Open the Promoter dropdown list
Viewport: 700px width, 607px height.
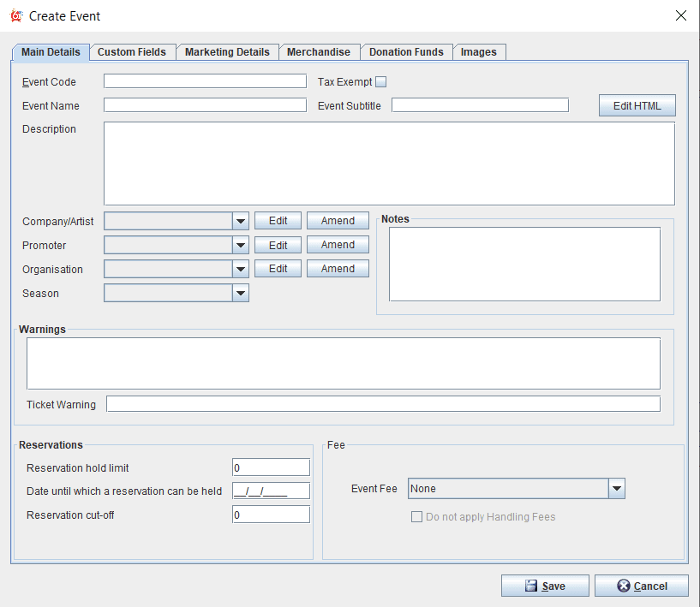pyautogui.click(x=240, y=245)
